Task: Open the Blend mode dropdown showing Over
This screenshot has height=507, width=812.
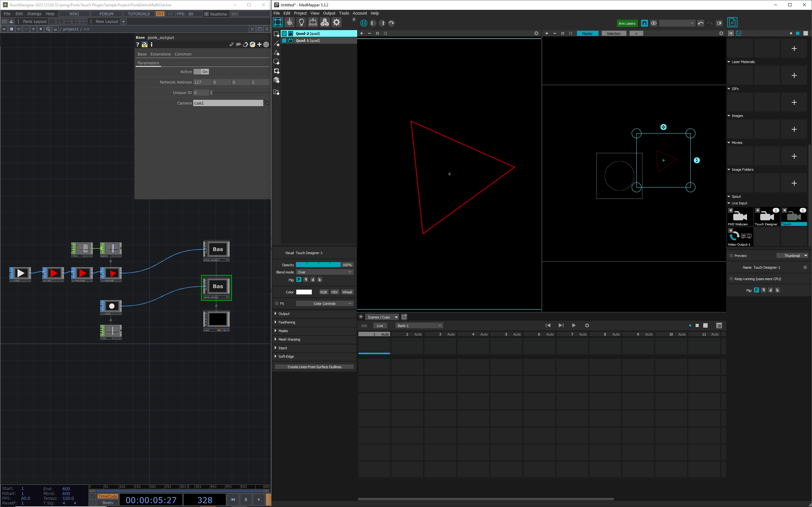Action: click(x=324, y=272)
